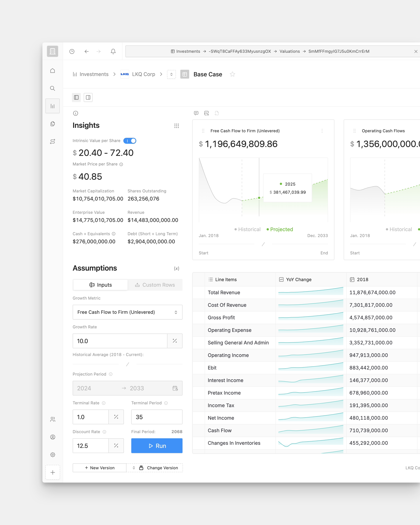The height and width of the screenshot is (525, 420).
Task: Toggle Growth Rate percent unit button
Action: 175,341
